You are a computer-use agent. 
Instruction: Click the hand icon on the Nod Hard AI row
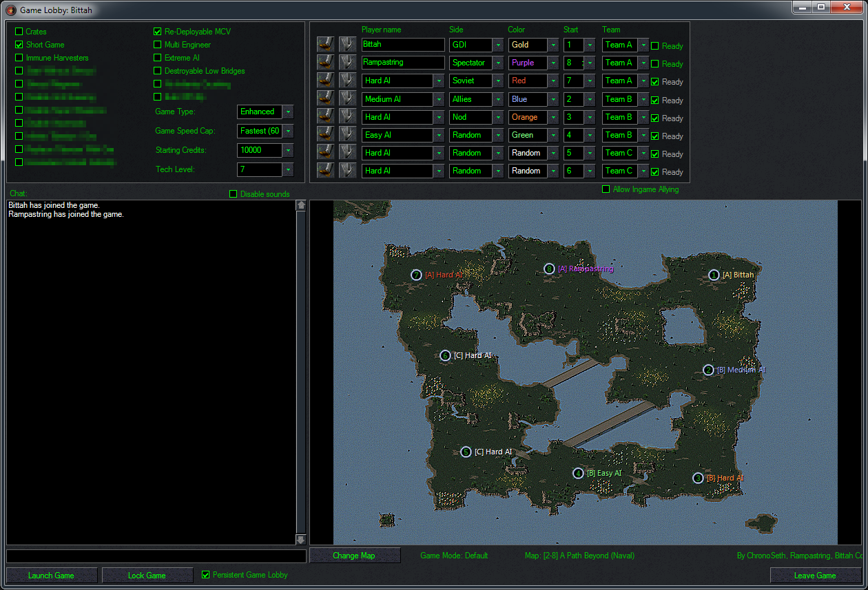pyautogui.click(x=347, y=117)
